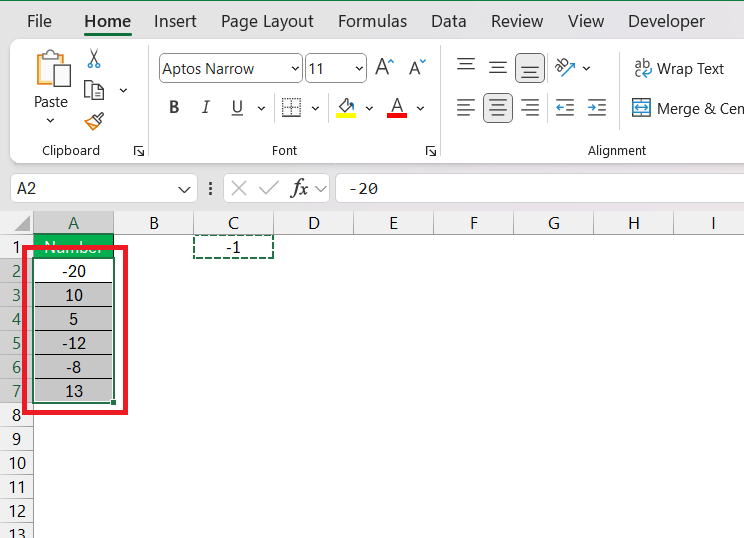Toggle Bold formatting
This screenshot has width=744, height=538.
pyautogui.click(x=174, y=108)
